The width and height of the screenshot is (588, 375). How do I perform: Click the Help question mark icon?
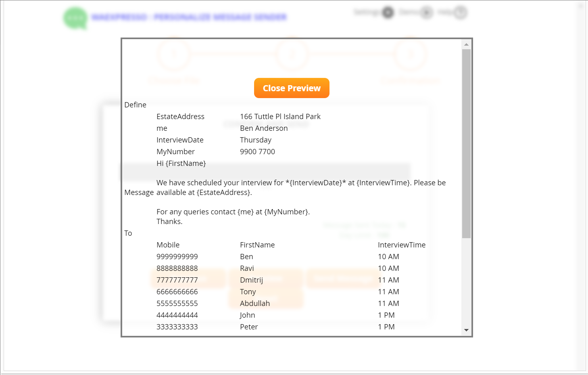tap(460, 13)
